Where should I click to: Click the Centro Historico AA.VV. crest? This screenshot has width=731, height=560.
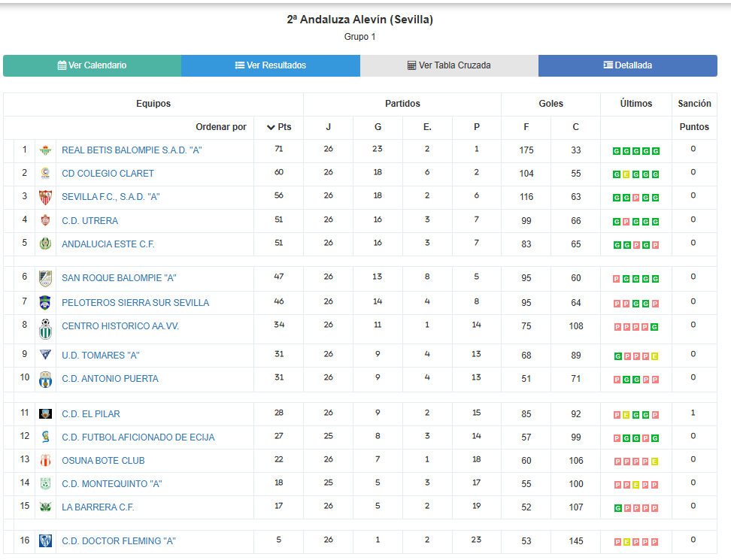[45, 329]
